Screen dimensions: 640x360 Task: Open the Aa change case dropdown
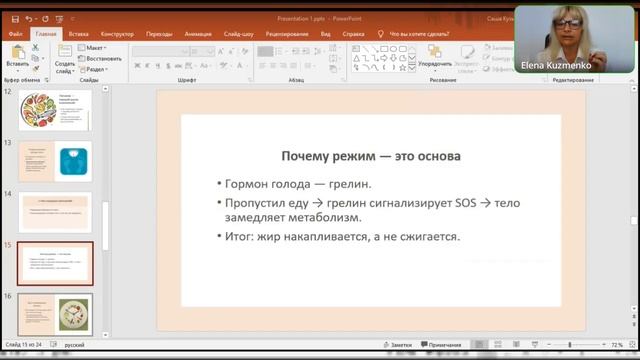coord(205,66)
